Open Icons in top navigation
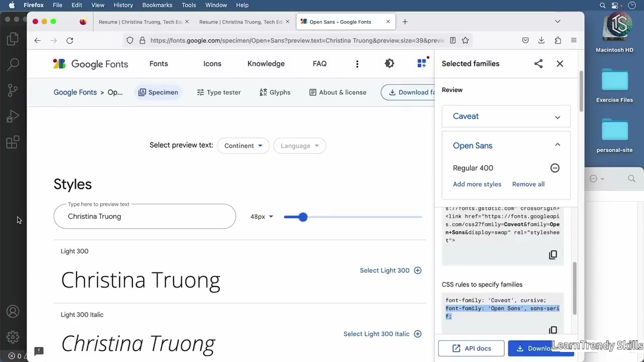 click(x=212, y=64)
